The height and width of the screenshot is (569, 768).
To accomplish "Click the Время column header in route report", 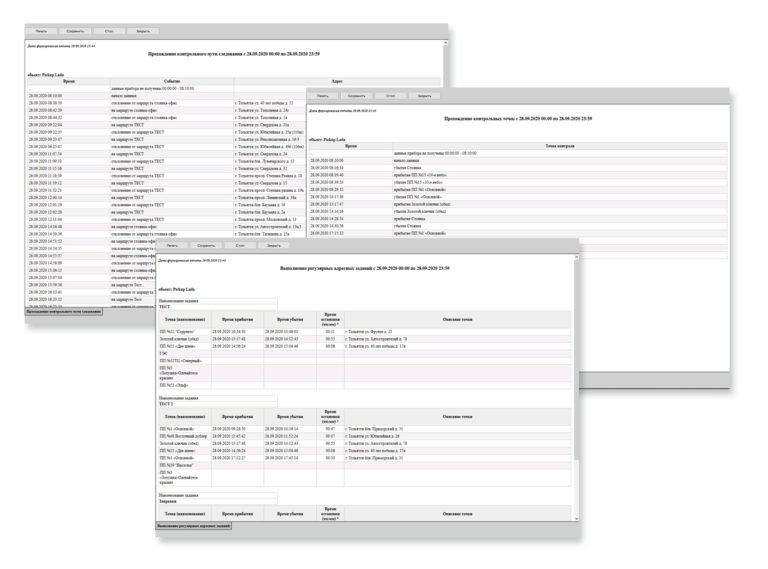I will pyautogui.click(x=69, y=81).
